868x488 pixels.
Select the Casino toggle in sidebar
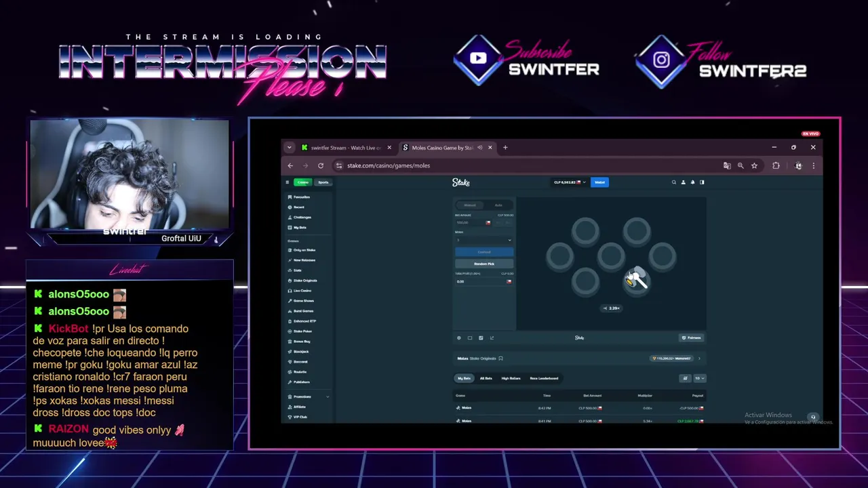pyautogui.click(x=302, y=182)
